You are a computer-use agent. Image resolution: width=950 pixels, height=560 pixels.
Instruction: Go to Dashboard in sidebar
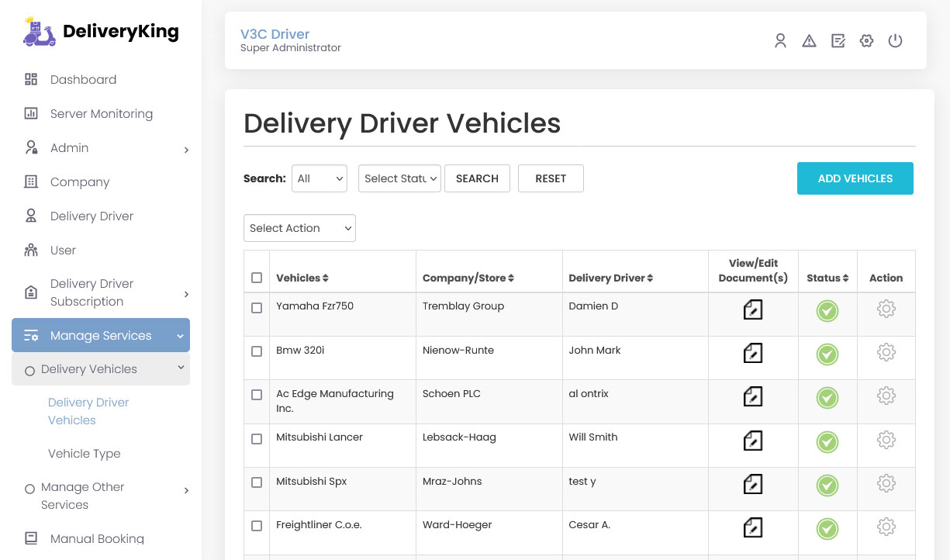coord(83,79)
